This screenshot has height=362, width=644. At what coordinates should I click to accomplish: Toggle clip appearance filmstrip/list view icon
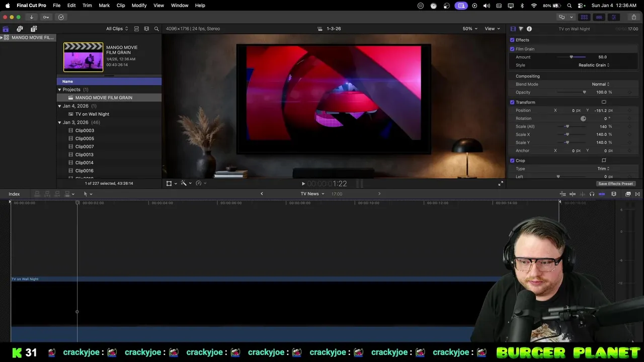[136, 29]
